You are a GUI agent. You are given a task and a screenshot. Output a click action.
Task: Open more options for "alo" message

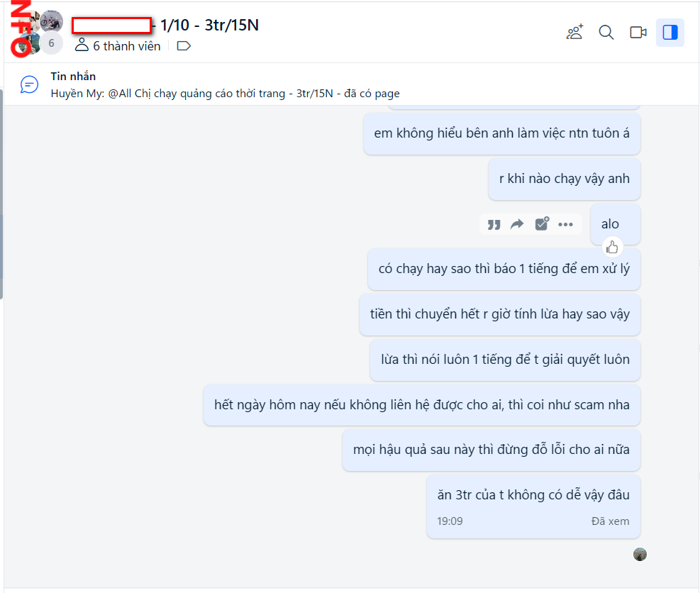pyautogui.click(x=565, y=225)
